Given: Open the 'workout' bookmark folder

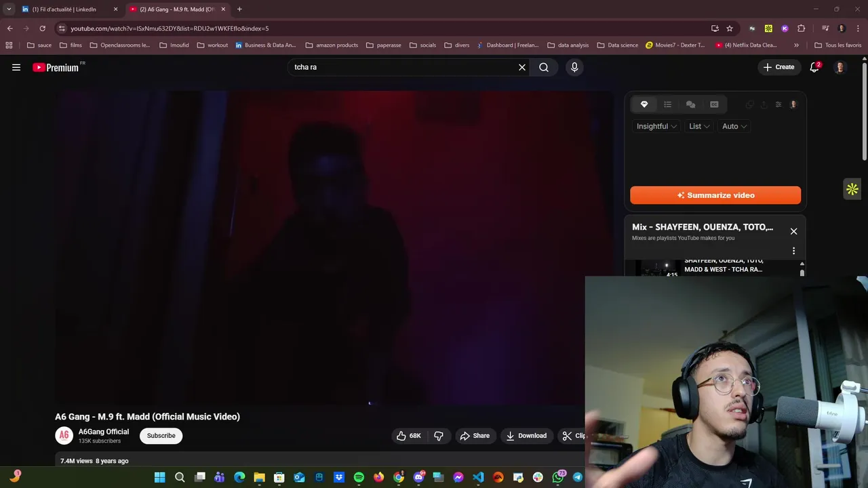Looking at the screenshot, I should (212, 45).
